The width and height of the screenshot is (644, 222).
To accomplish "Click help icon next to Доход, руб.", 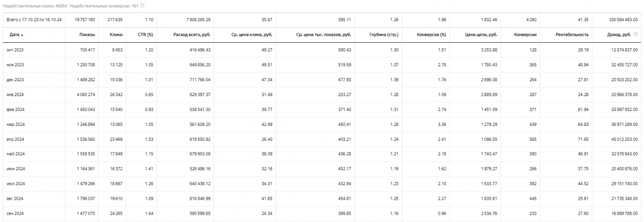I will pyautogui.click(x=636, y=35).
